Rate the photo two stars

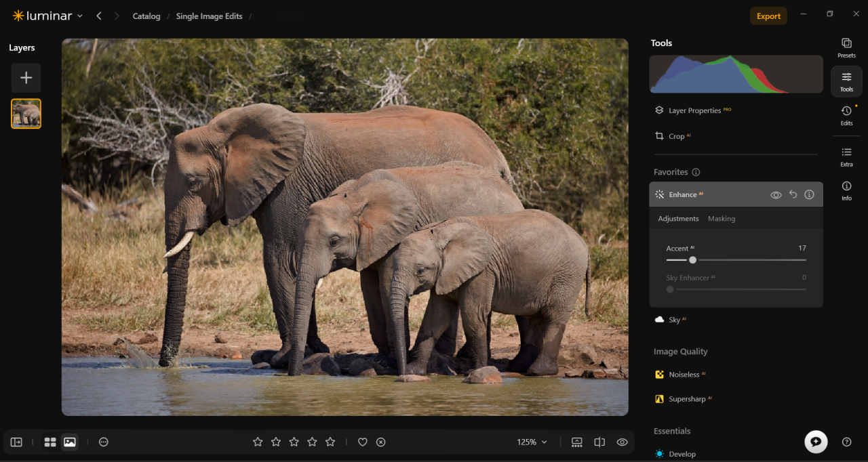(276, 442)
